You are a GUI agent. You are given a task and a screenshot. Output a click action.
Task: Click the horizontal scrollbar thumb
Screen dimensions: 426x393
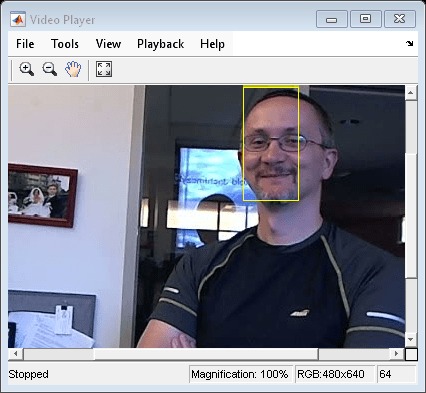(207, 354)
